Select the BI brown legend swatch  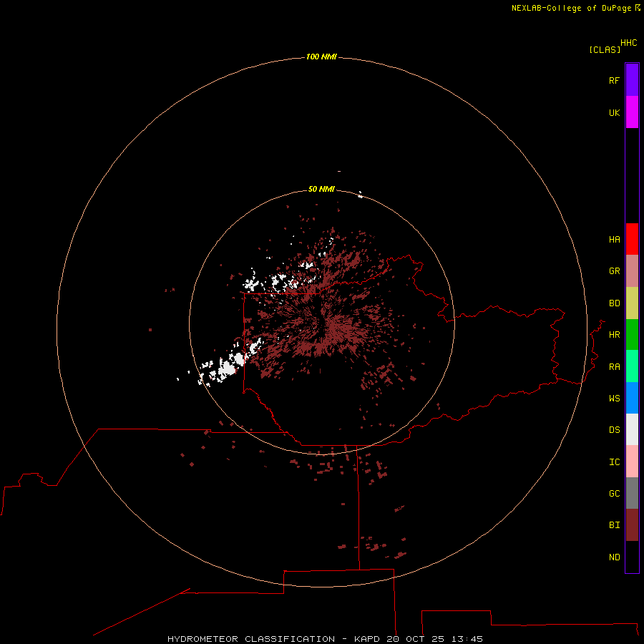pyautogui.click(x=632, y=525)
